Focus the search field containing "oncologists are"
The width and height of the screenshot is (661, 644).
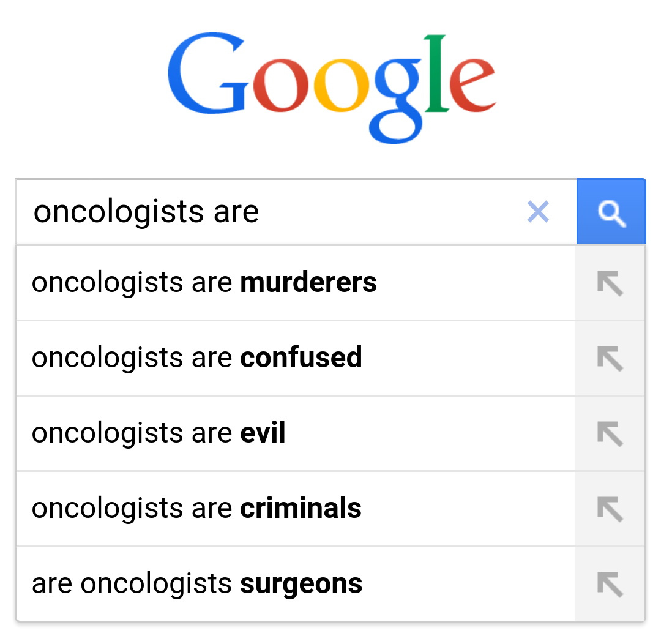tap(269, 212)
